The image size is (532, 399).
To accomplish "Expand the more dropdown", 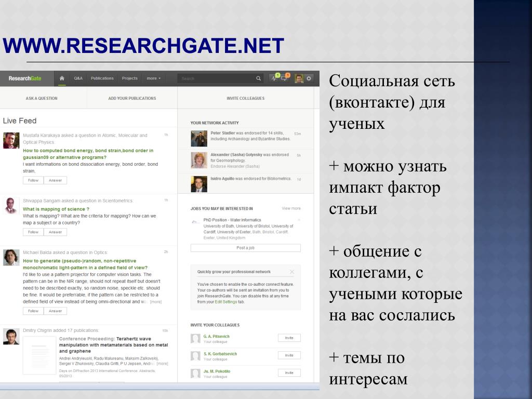I will [x=153, y=78].
